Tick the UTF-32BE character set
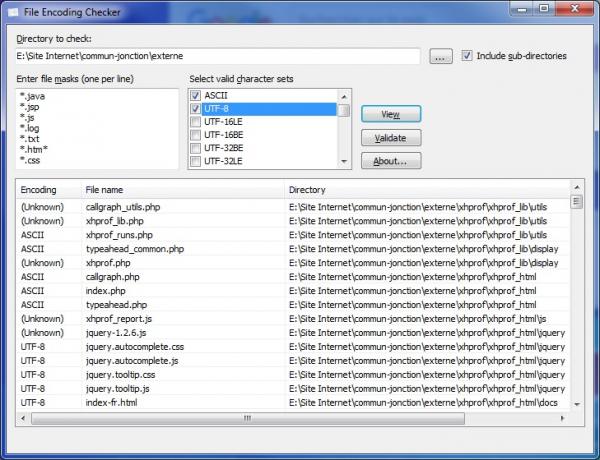 pyautogui.click(x=195, y=148)
